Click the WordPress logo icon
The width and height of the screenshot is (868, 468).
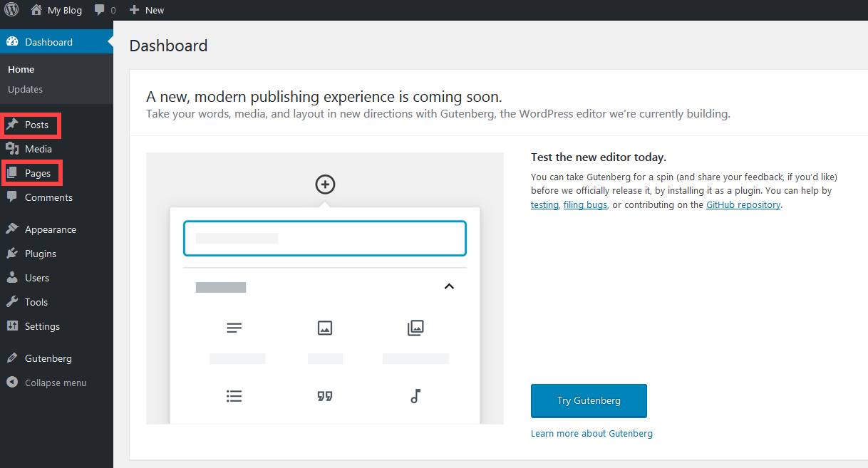[12, 10]
